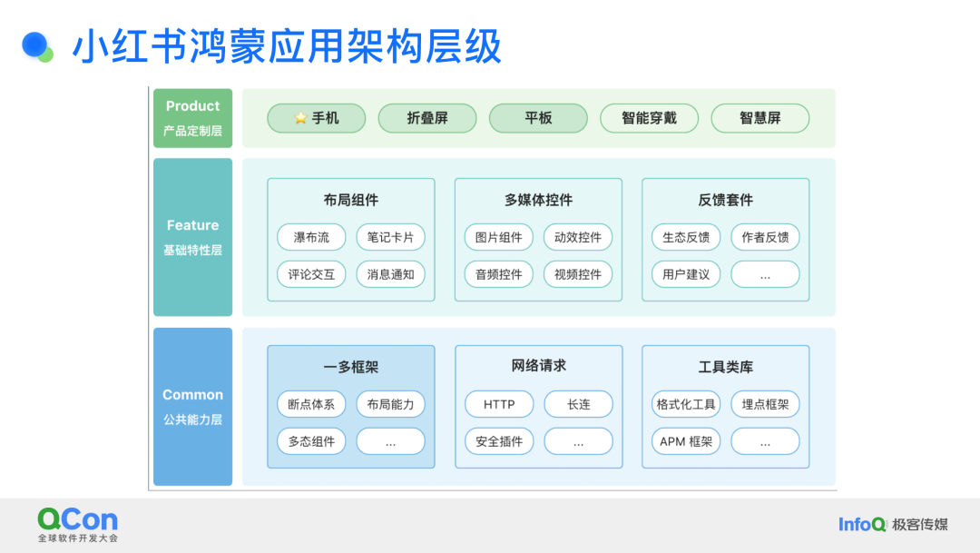Click the 消息通知 pill

[390, 274]
